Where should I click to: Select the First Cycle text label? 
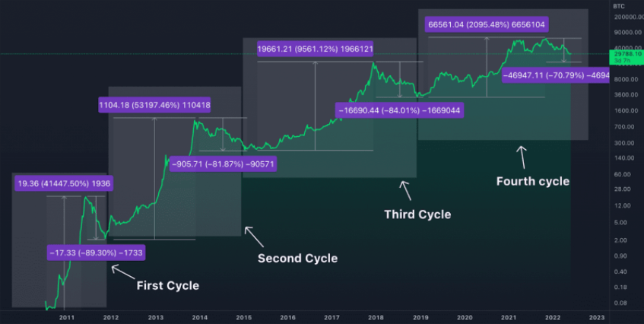click(x=167, y=286)
